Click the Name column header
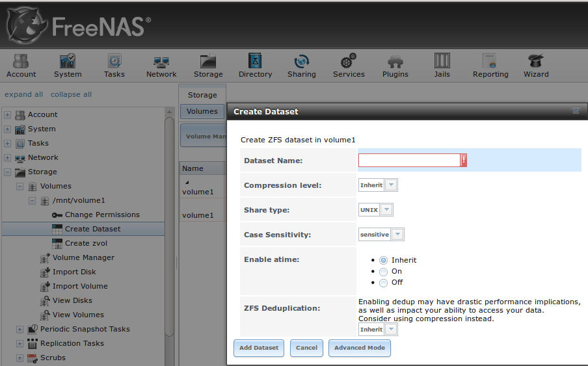 202,168
